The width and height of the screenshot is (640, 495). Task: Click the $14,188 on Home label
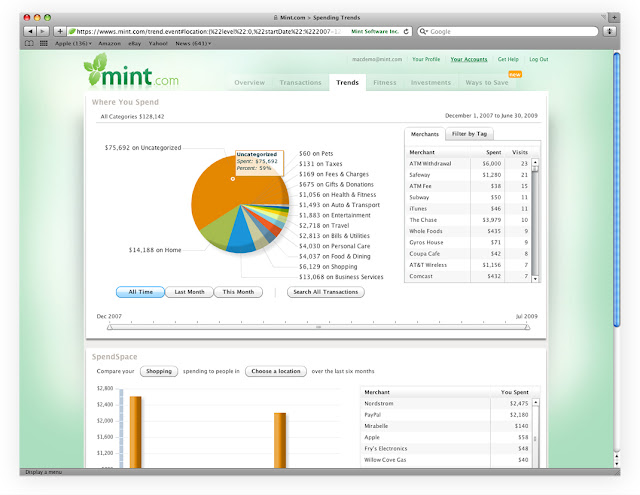click(155, 250)
